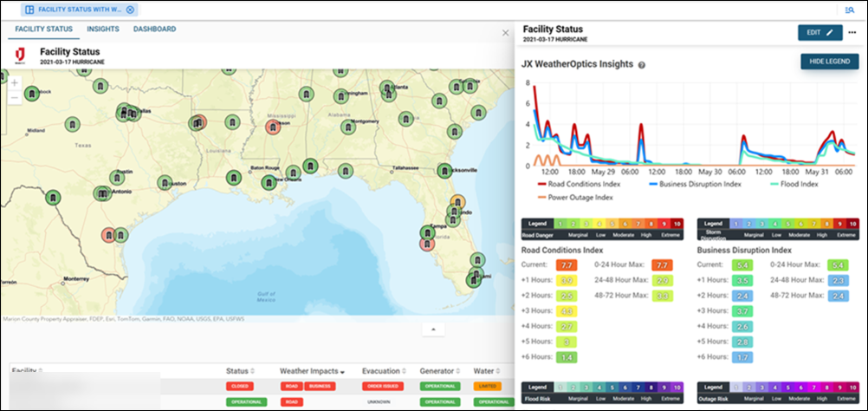868x411 pixels.
Task: Switch to the Insights tab
Action: tap(103, 29)
